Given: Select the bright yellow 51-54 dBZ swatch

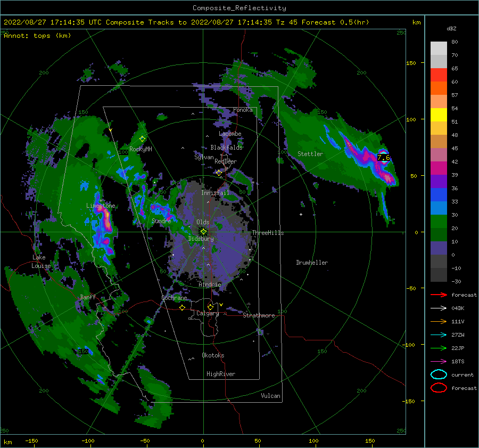Looking at the screenshot, I should point(439,115).
